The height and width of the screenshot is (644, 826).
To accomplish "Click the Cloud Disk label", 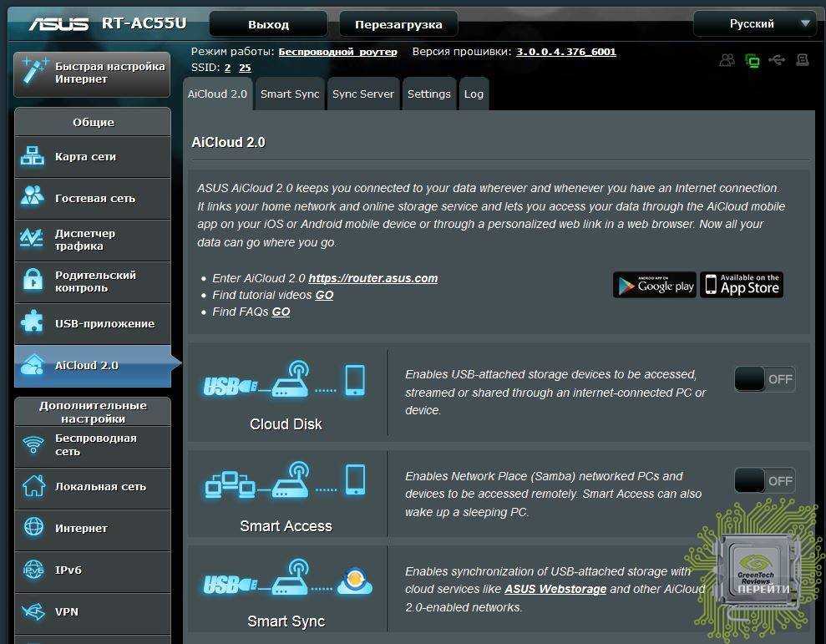I will pos(286,424).
